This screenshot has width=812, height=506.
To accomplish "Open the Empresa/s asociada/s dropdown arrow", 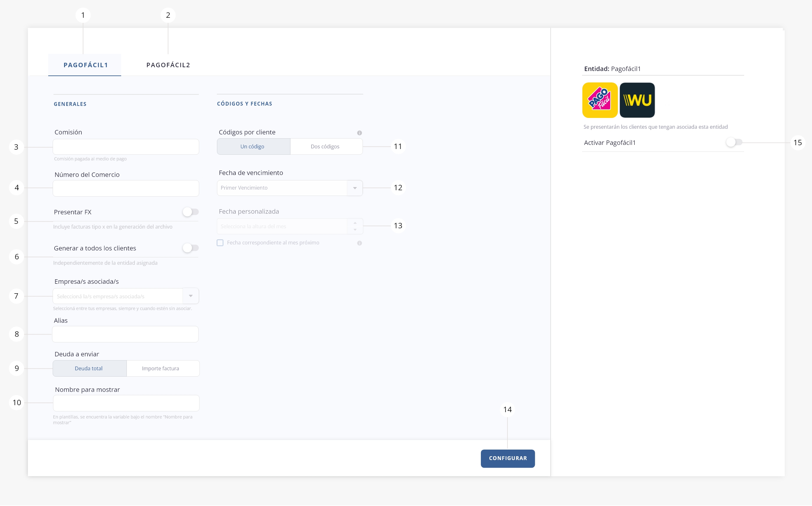I will (191, 296).
